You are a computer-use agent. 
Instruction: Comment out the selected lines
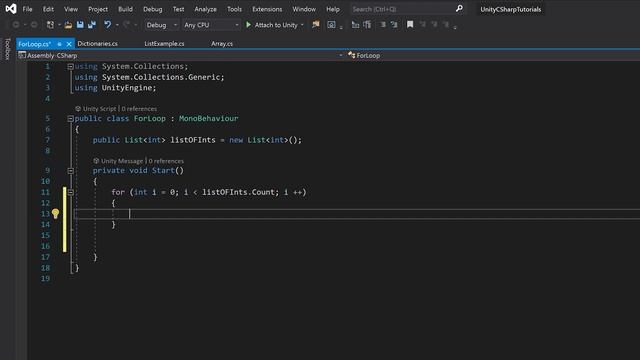(x=383, y=25)
